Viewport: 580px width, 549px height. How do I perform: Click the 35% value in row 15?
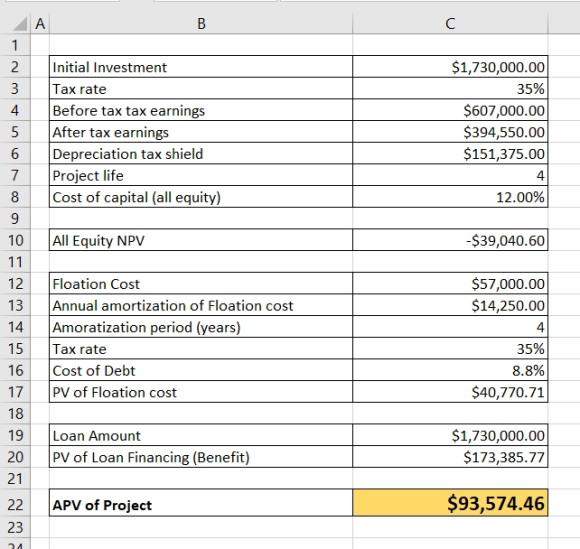[x=450, y=349]
